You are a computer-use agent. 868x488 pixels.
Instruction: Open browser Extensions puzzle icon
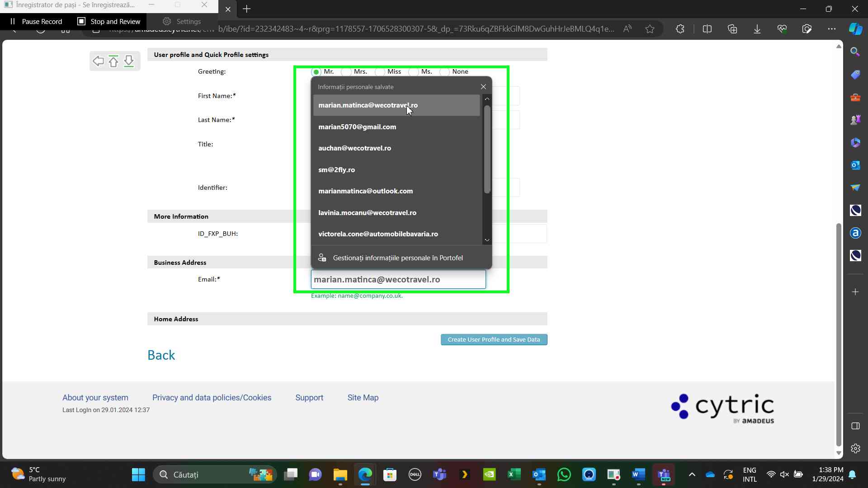click(680, 29)
